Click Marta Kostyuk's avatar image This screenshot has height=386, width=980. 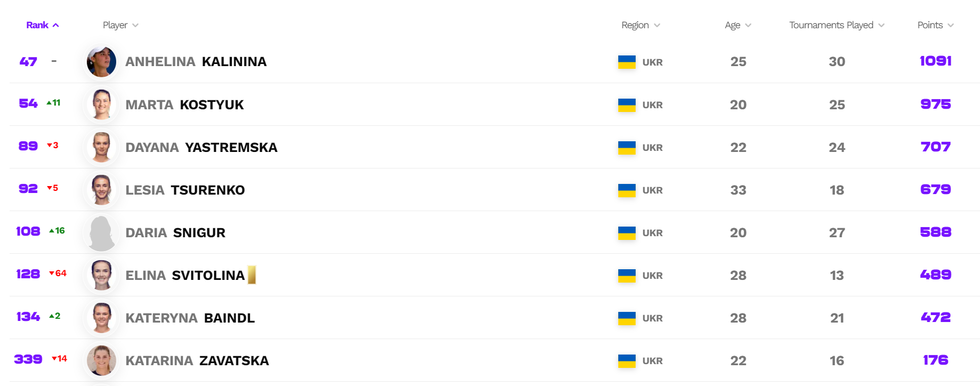coord(101,104)
